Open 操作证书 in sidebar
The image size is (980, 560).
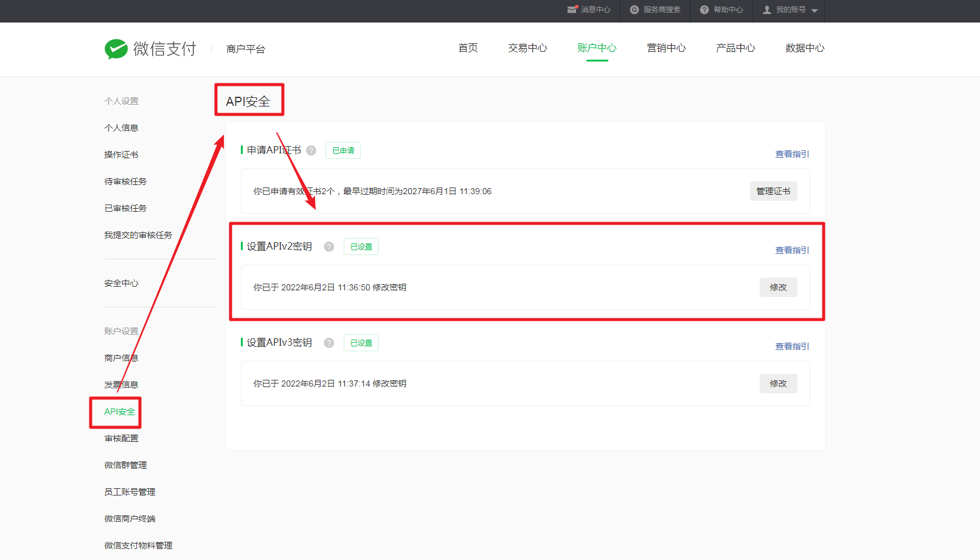pyautogui.click(x=121, y=155)
